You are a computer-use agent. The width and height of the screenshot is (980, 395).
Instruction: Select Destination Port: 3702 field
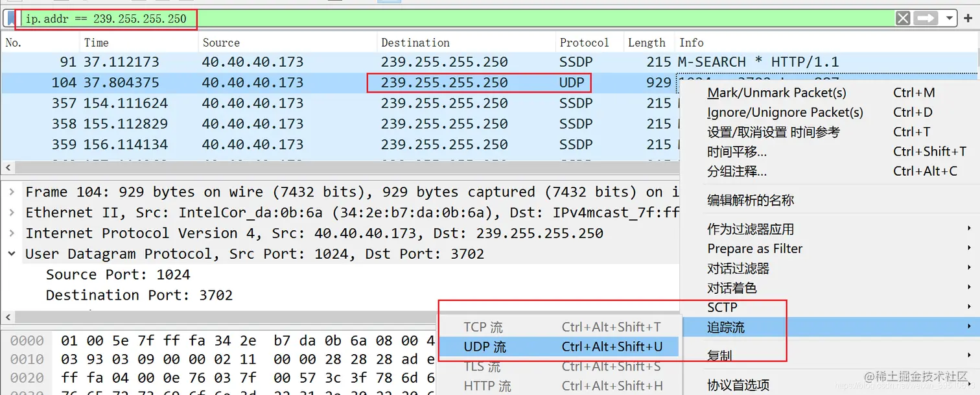[139, 296]
